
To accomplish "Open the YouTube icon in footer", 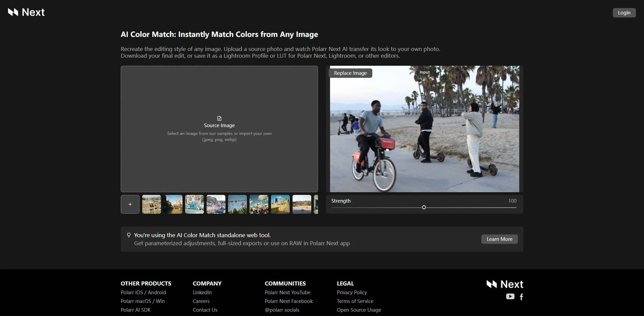I will click(510, 297).
